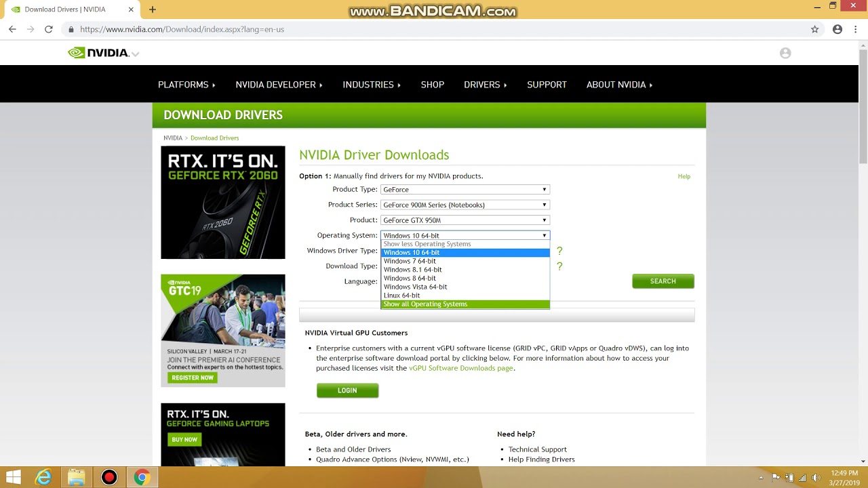The height and width of the screenshot is (488, 868).
Task: Open NVIDIA DEVELOPER menu
Action: coord(279,85)
